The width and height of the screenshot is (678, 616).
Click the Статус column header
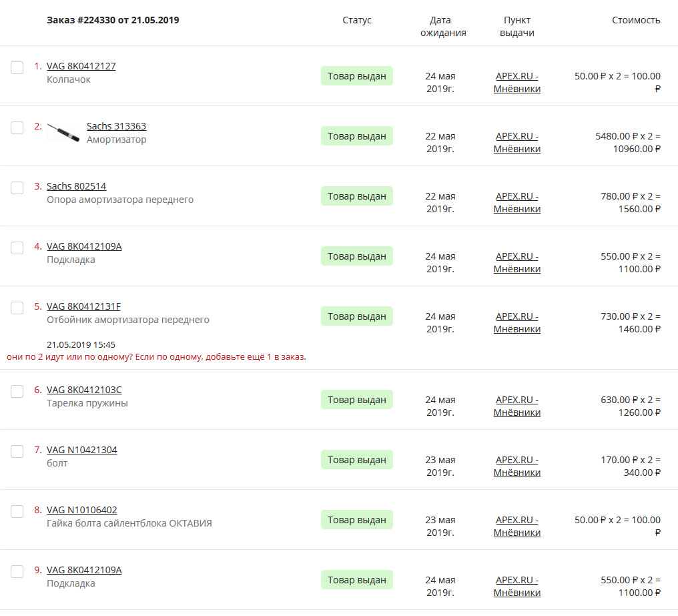click(357, 20)
